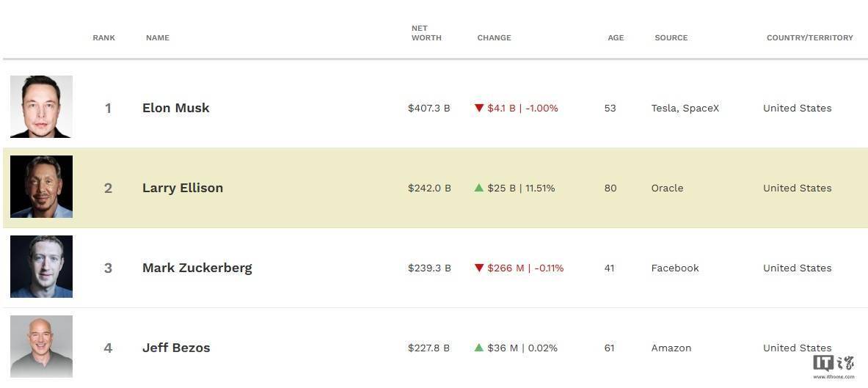
Task: Sort by the NAME column header
Action: pyautogui.click(x=158, y=37)
